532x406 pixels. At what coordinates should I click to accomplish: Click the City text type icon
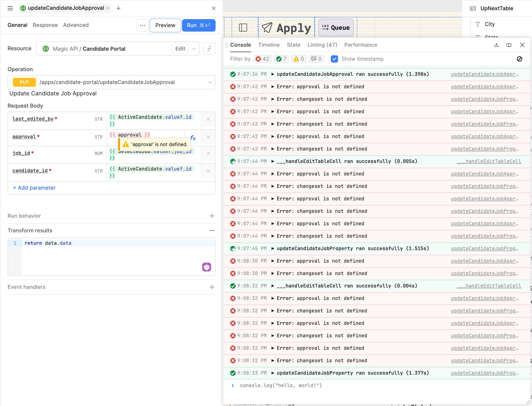(x=478, y=24)
